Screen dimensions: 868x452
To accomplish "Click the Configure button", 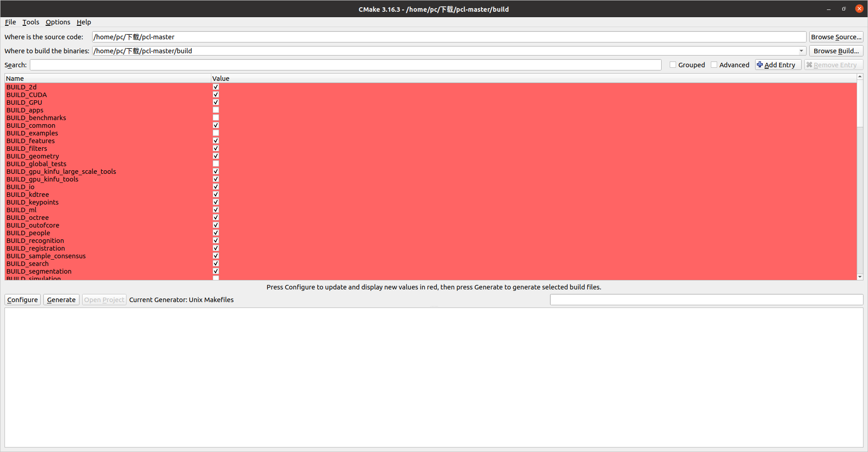I will pos(23,300).
